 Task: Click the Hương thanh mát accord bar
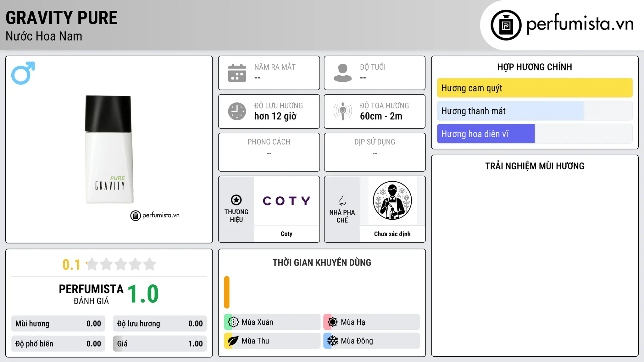coord(535,111)
